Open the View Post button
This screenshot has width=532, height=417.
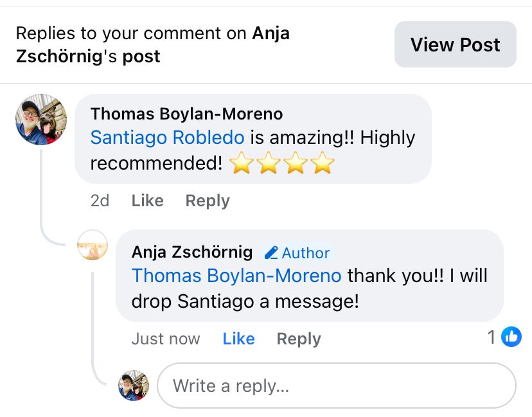[456, 44]
